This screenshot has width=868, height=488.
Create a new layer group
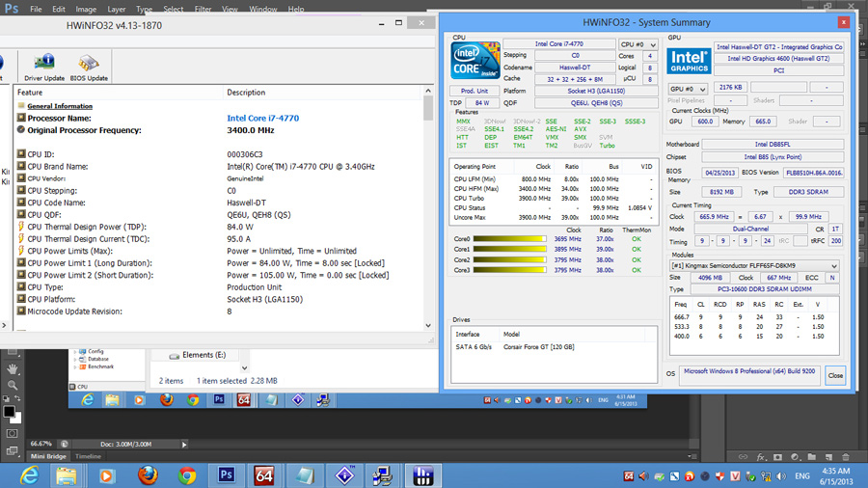coord(811,457)
